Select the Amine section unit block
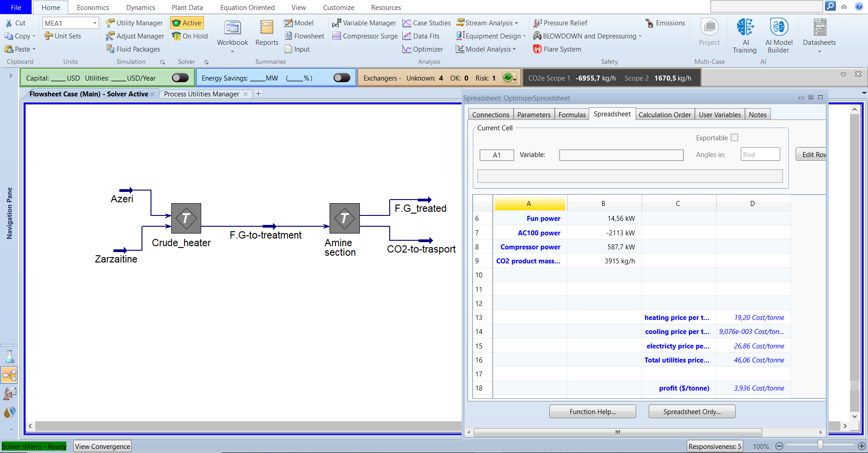The width and height of the screenshot is (868, 453). [344, 218]
